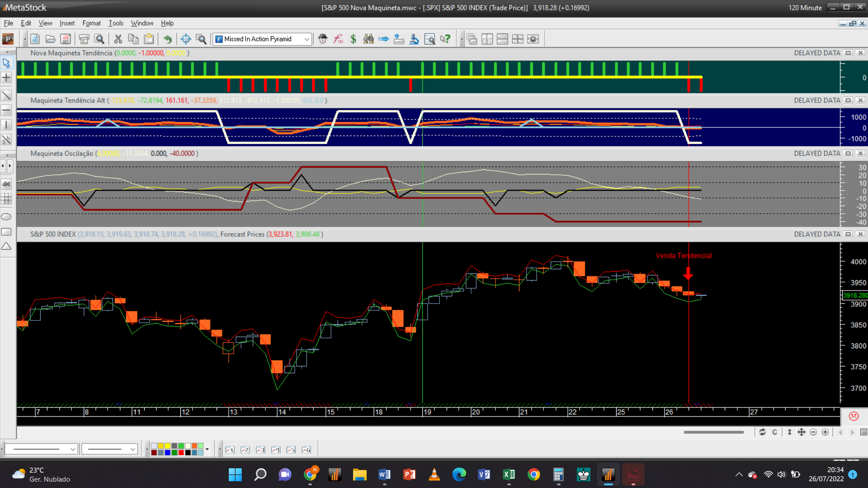This screenshot has height=488, width=868.
Task: Click the undo arrow icon
Action: pyautogui.click(x=168, y=39)
